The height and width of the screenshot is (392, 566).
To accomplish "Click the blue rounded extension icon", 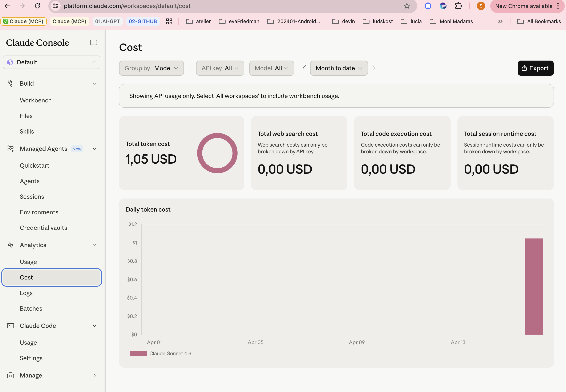I will (x=428, y=6).
